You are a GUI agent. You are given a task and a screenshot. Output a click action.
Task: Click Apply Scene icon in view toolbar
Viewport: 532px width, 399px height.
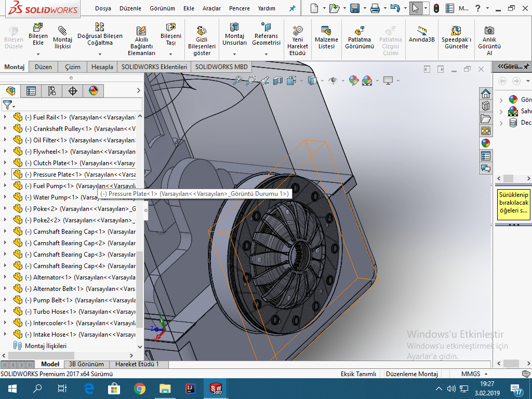click(x=367, y=81)
